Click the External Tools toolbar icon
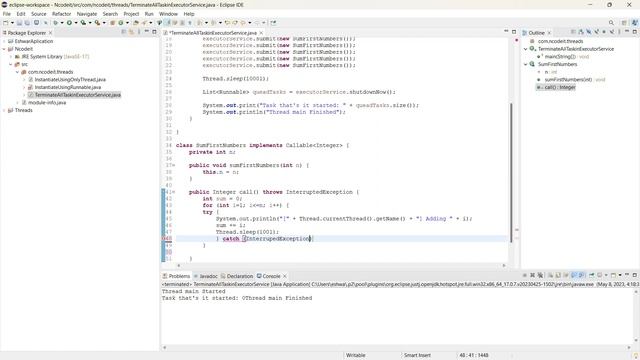 (x=98, y=23)
